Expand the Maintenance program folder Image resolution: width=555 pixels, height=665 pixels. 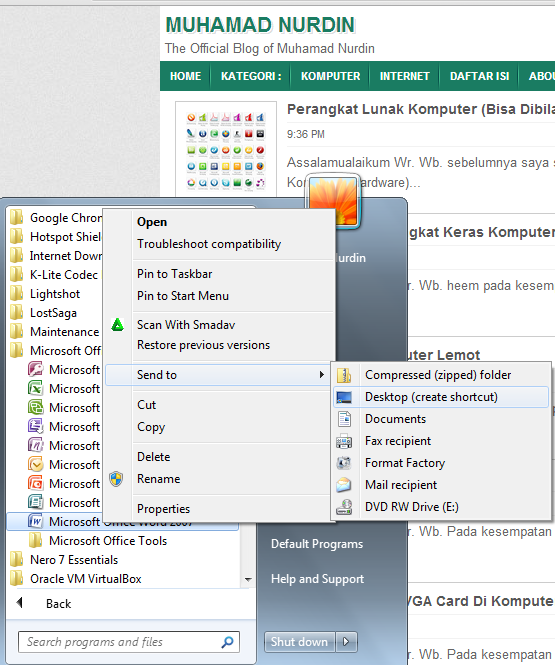point(55,332)
